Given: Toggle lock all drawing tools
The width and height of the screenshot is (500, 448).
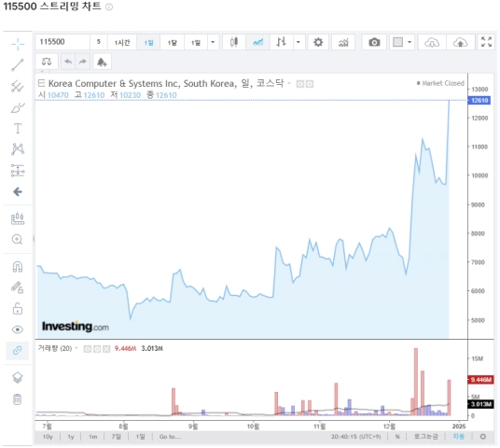Looking at the screenshot, I should 18,309.
